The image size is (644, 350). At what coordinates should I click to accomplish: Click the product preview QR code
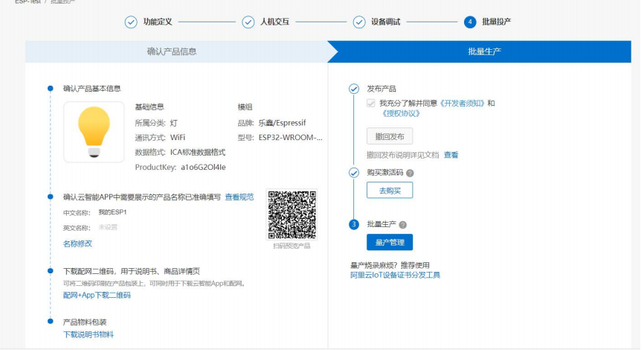[292, 214]
